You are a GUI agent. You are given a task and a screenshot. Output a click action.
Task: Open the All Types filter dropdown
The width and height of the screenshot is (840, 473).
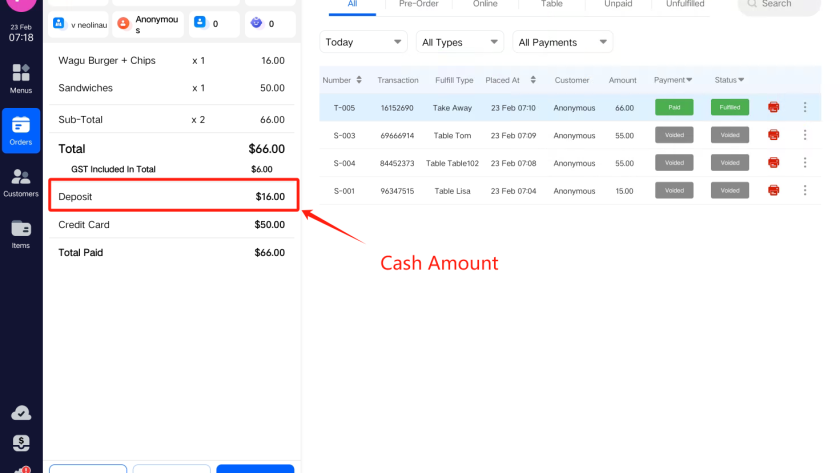click(x=459, y=42)
